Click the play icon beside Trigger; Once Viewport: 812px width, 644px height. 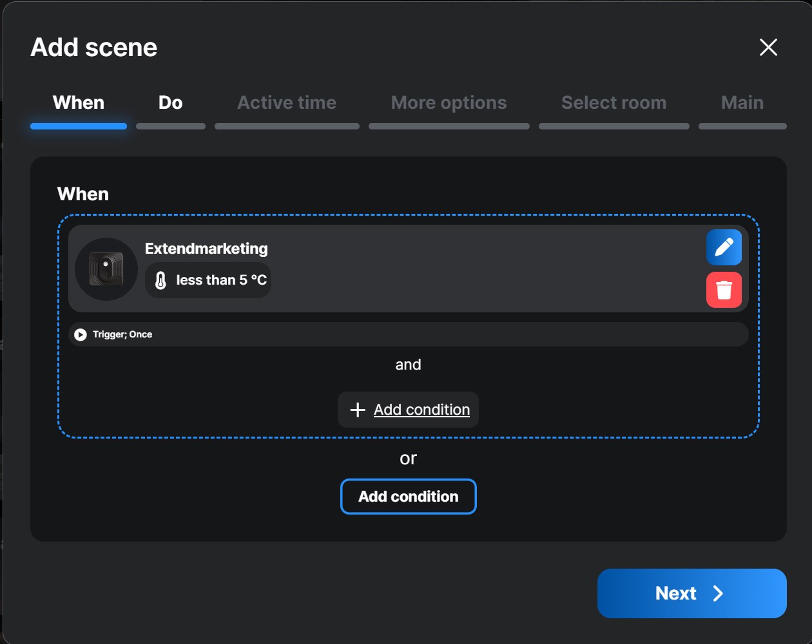click(x=81, y=334)
